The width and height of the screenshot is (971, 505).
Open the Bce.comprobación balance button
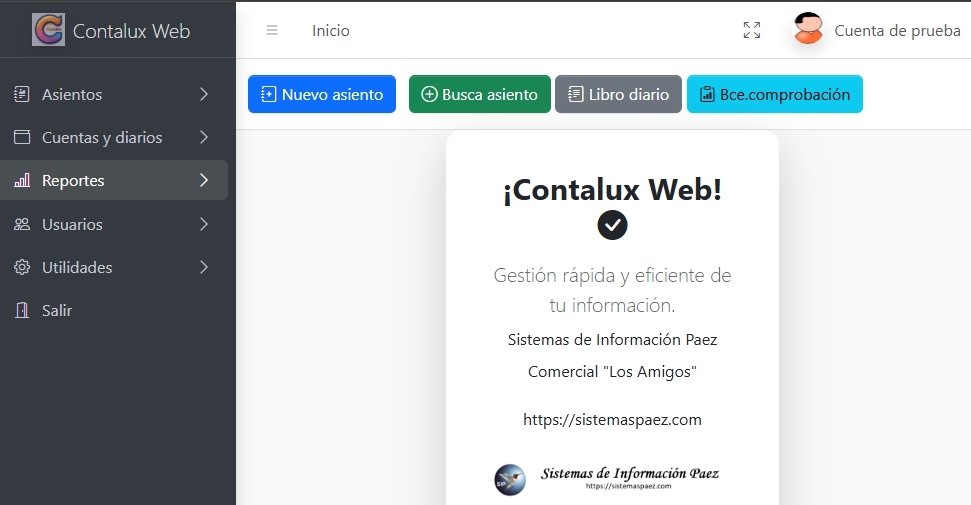(x=774, y=95)
